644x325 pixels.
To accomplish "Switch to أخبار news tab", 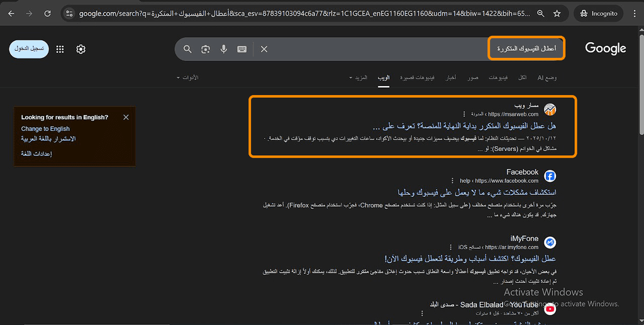I will coord(451,77).
